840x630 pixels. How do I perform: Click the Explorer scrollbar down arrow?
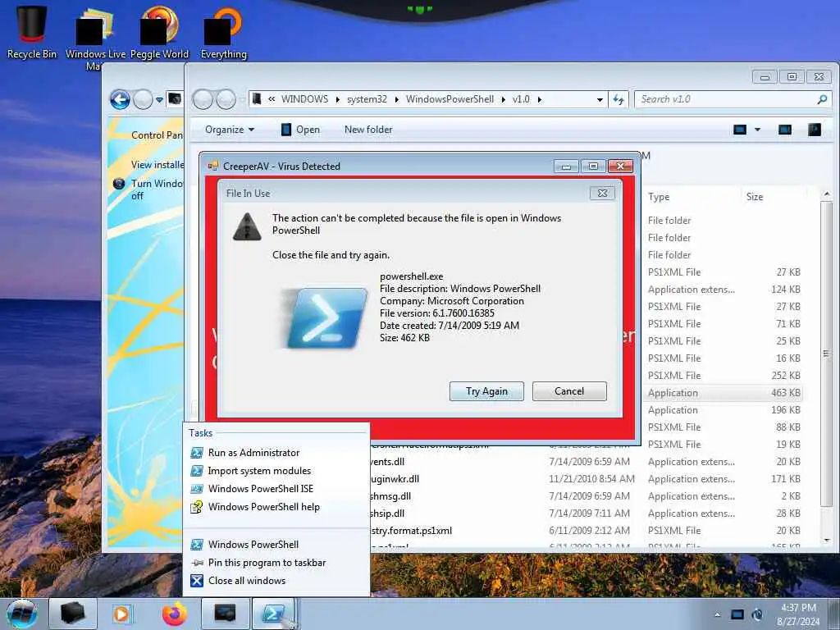pyautogui.click(x=827, y=541)
